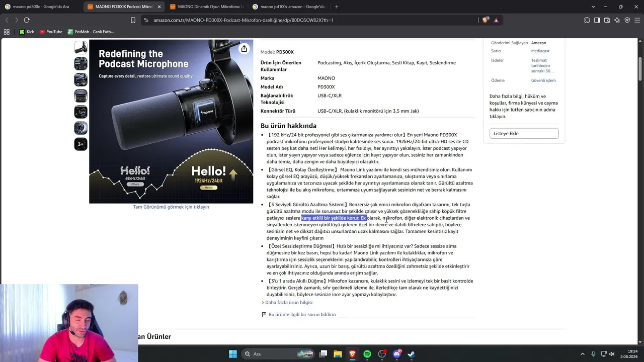Image resolution: width=644 pixels, height=362 pixels.
Task: Select the second product image thumbnail
Action: coord(80,63)
